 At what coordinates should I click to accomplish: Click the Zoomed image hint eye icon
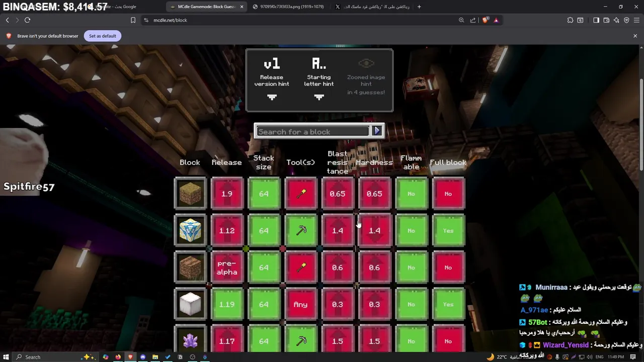pyautogui.click(x=366, y=64)
